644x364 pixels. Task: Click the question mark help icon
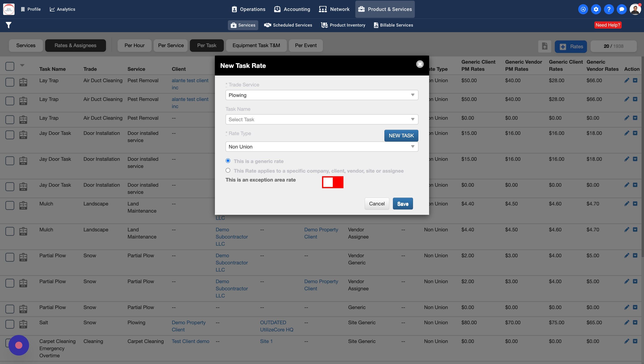[609, 9]
